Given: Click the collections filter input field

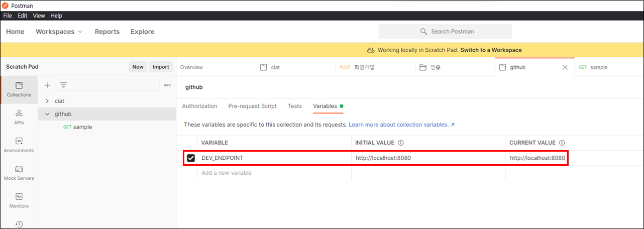Looking at the screenshot, I should coord(107,85).
